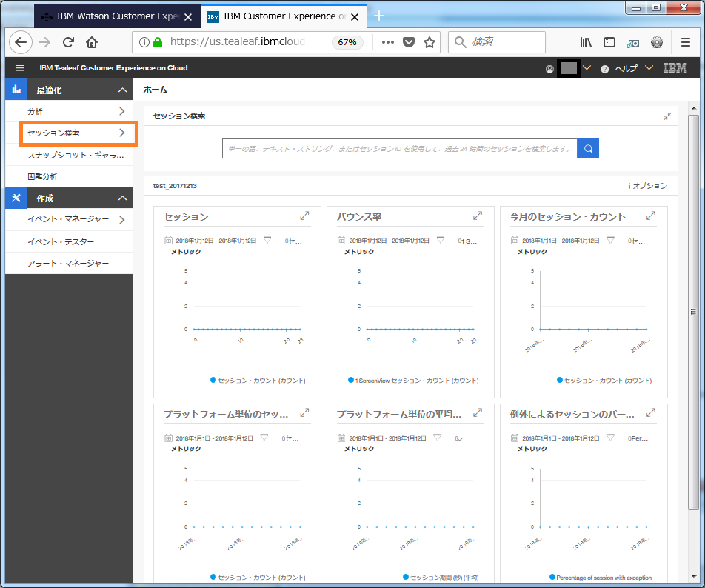Image resolution: width=705 pixels, height=588 pixels.
Task: Expand the セッション chart widget
Action: coord(304,216)
